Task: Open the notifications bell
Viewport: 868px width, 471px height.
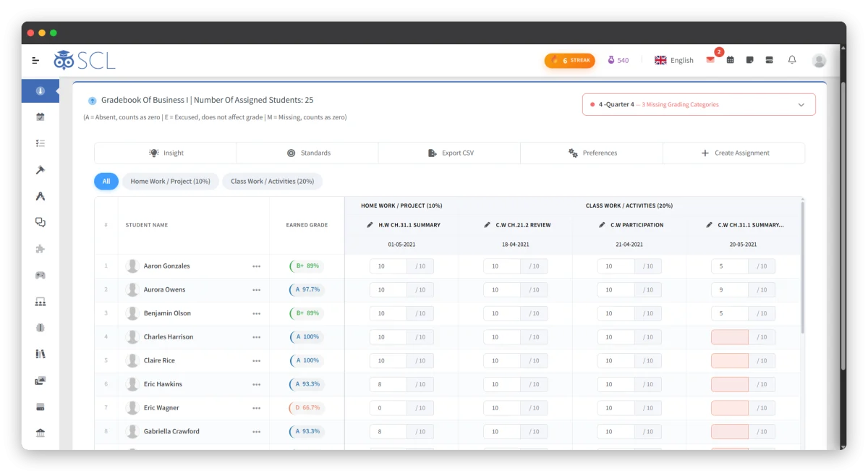Action: click(x=792, y=60)
